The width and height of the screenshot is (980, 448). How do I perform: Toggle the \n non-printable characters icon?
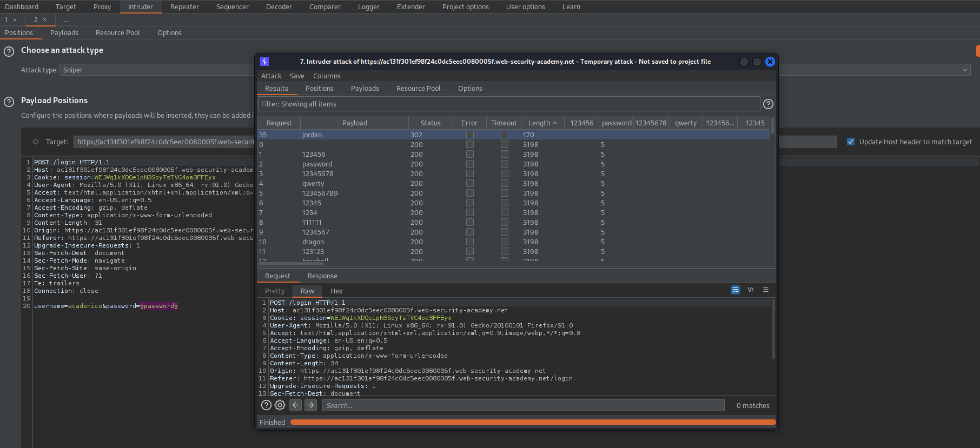[751, 290]
